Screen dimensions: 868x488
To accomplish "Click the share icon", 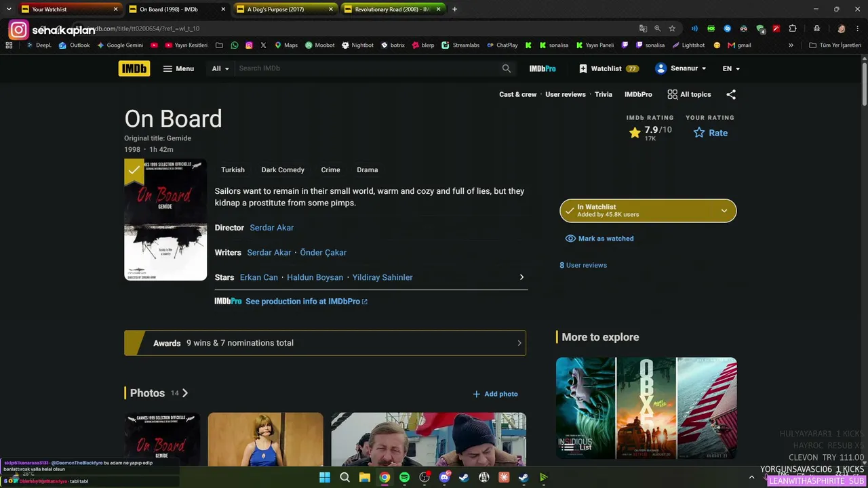I will 730,95.
